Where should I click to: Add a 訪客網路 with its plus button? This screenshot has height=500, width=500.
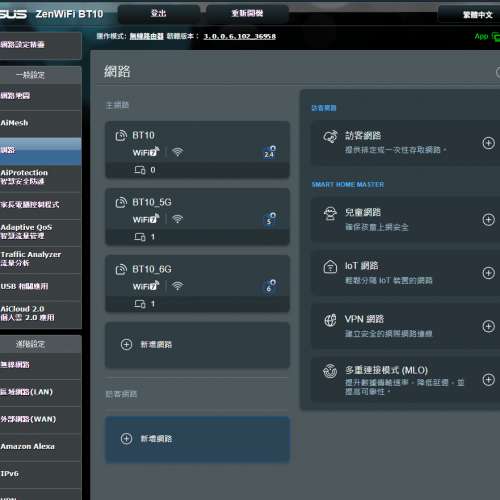tap(488, 143)
